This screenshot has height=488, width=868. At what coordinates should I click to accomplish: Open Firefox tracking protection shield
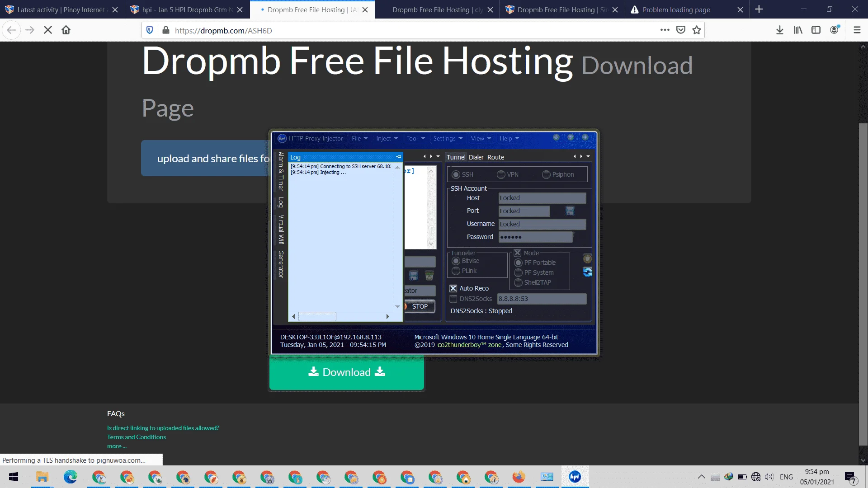pyautogui.click(x=150, y=30)
